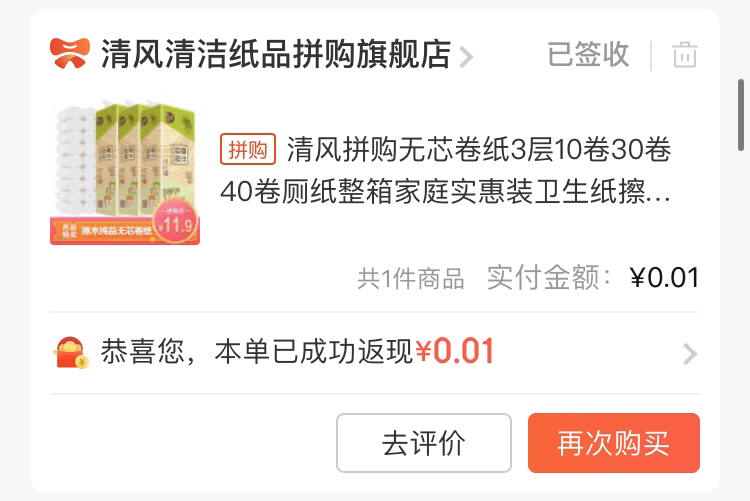Click the orange bow store logo

tap(70, 53)
